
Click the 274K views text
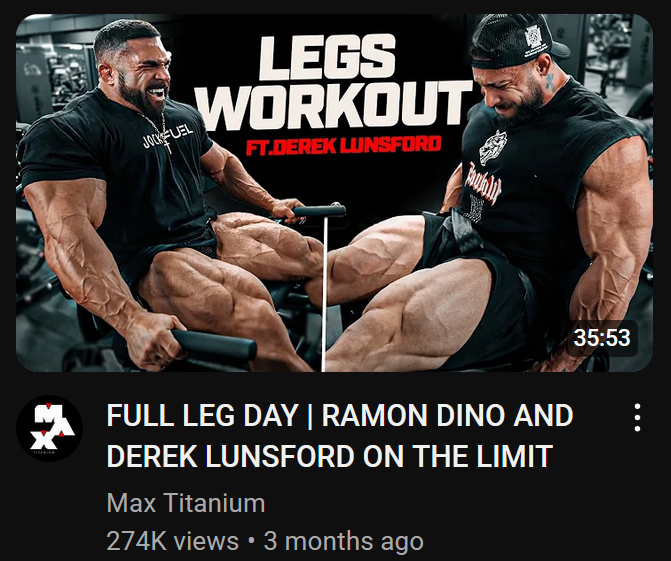click(172, 541)
